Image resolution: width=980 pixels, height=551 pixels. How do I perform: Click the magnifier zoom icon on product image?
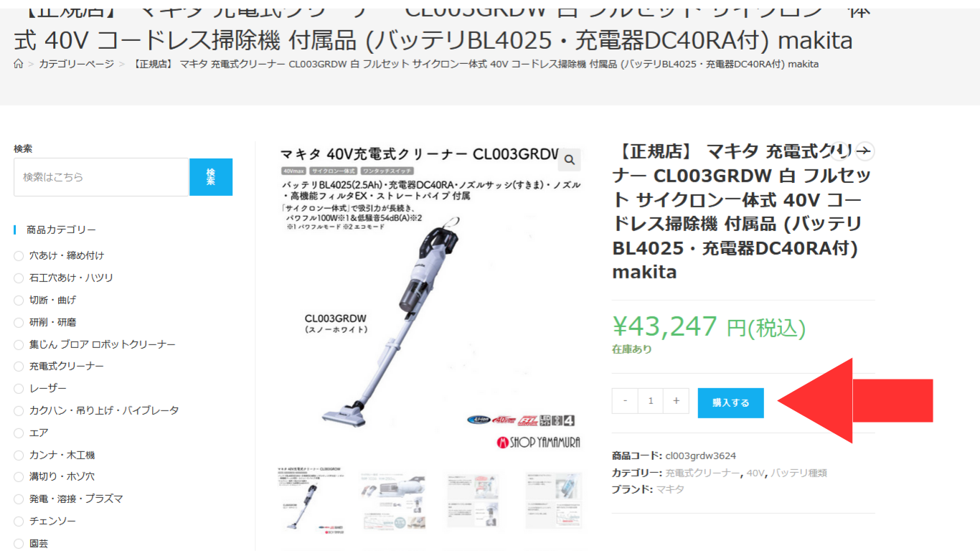coord(570,159)
